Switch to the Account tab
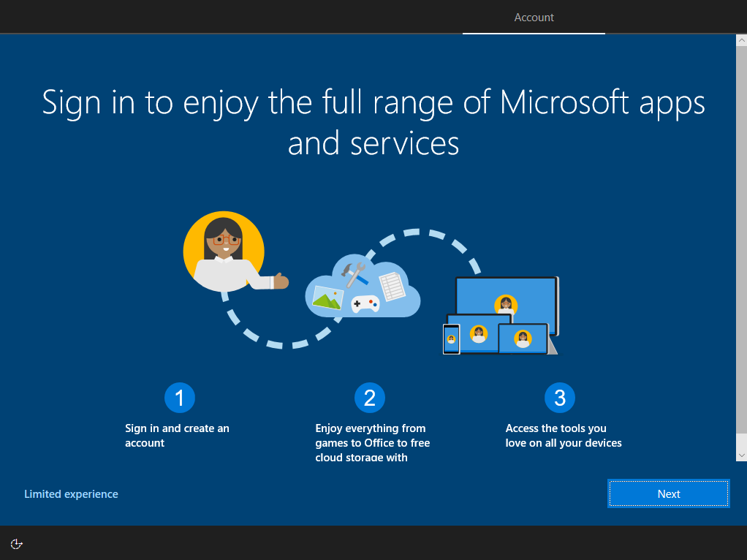This screenshot has width=747, height=560. click(534, 17)
